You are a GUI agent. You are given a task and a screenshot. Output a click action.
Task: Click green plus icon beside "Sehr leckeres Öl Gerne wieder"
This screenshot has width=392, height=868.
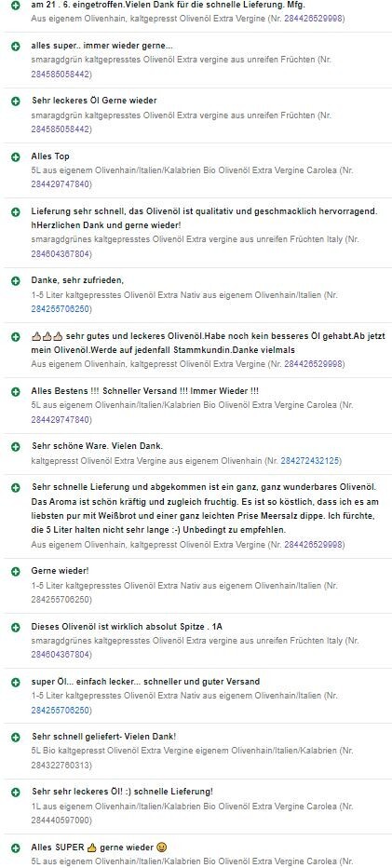[x=16, y=102]
